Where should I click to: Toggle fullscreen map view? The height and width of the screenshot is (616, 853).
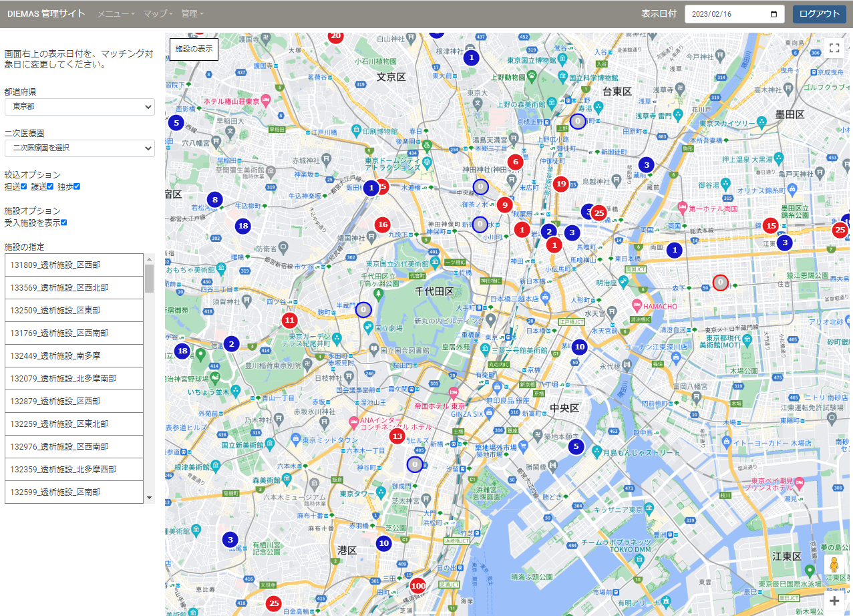point(834,47)
